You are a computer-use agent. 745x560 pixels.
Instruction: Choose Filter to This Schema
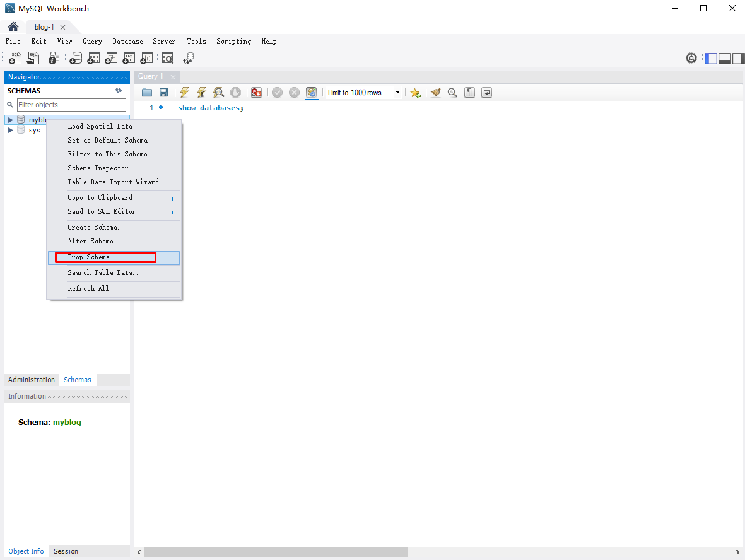pyautogui.click(x=114, y=154)
